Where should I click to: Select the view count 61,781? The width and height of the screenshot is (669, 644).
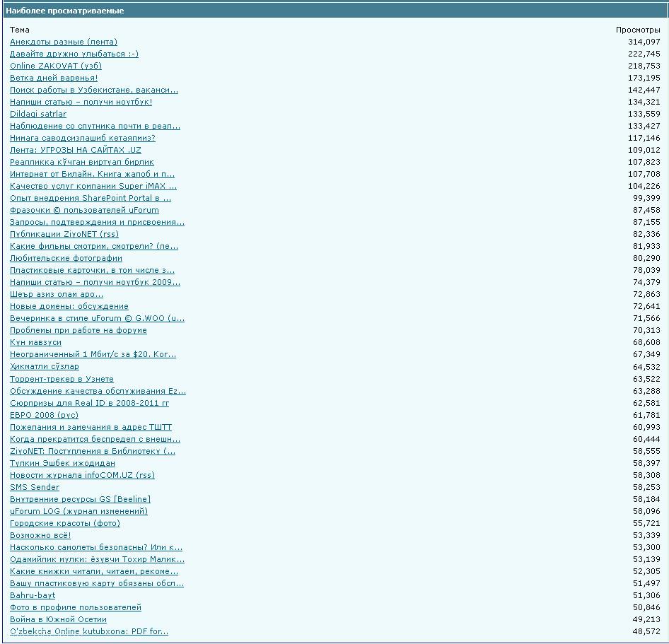click(646, 414)
